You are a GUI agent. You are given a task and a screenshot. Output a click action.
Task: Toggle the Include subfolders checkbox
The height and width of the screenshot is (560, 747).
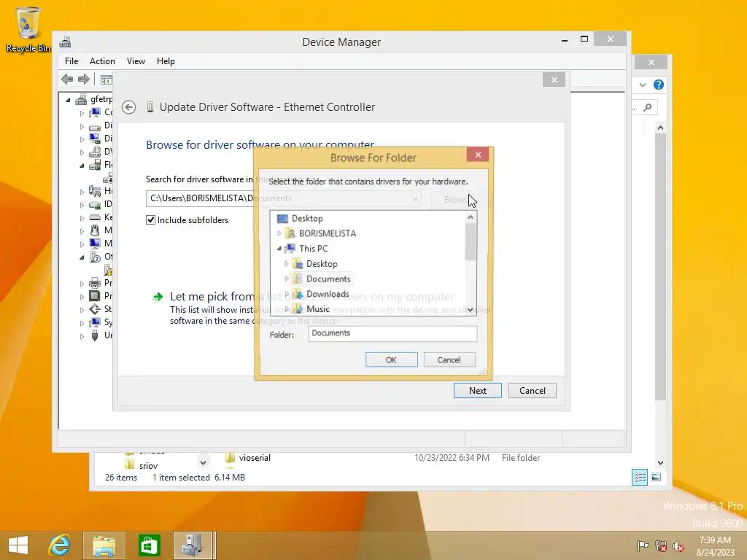pos(150,220)
